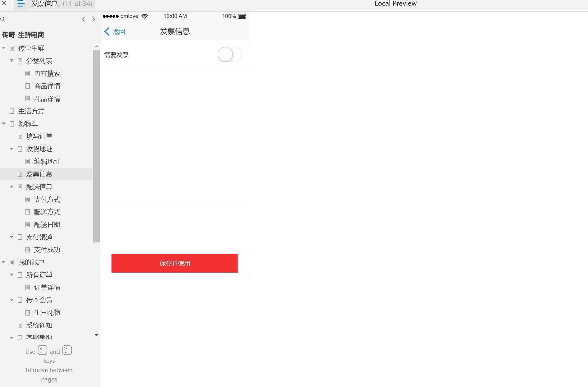Collapse the 购物车 section in sidebar

coord(4,123)
